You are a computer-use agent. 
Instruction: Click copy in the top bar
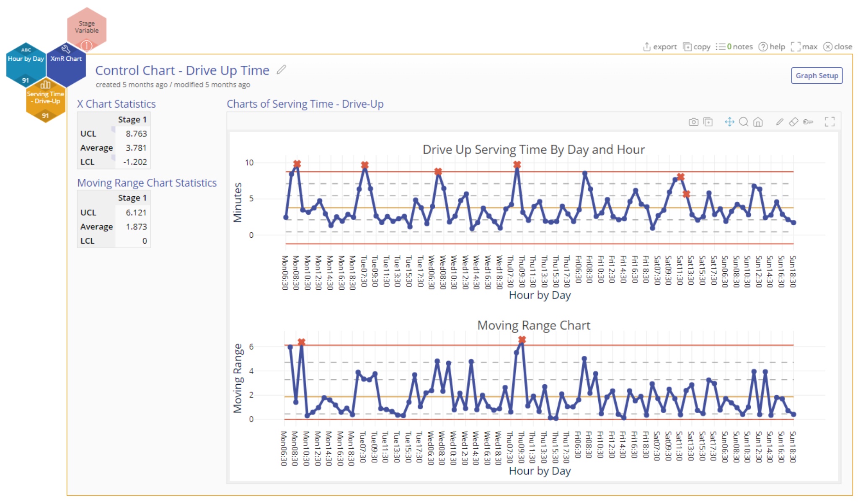(x=697, y=47)
